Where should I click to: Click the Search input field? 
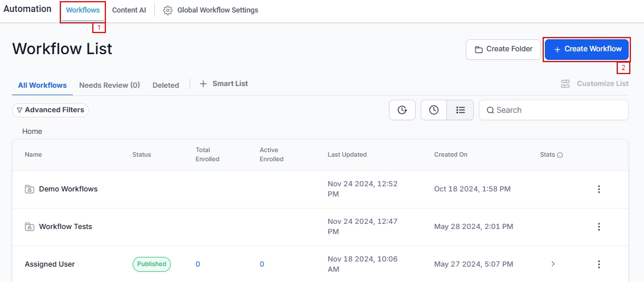point(558,110)
